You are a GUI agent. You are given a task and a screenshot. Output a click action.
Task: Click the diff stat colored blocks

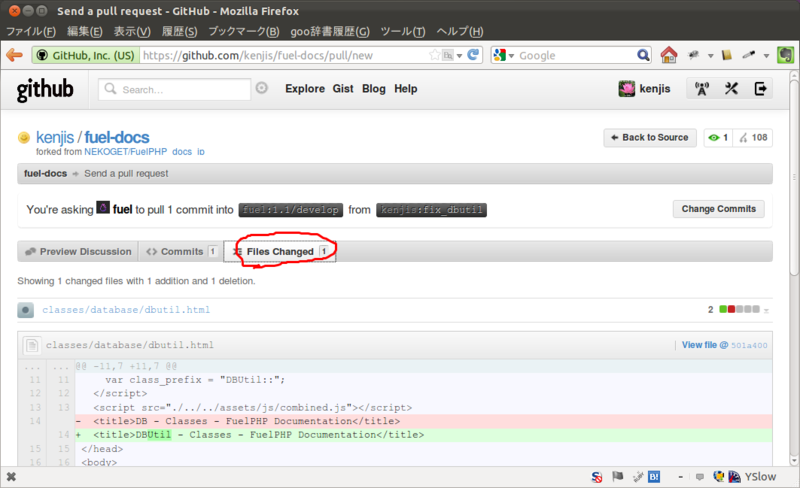(x=739, y=309)
